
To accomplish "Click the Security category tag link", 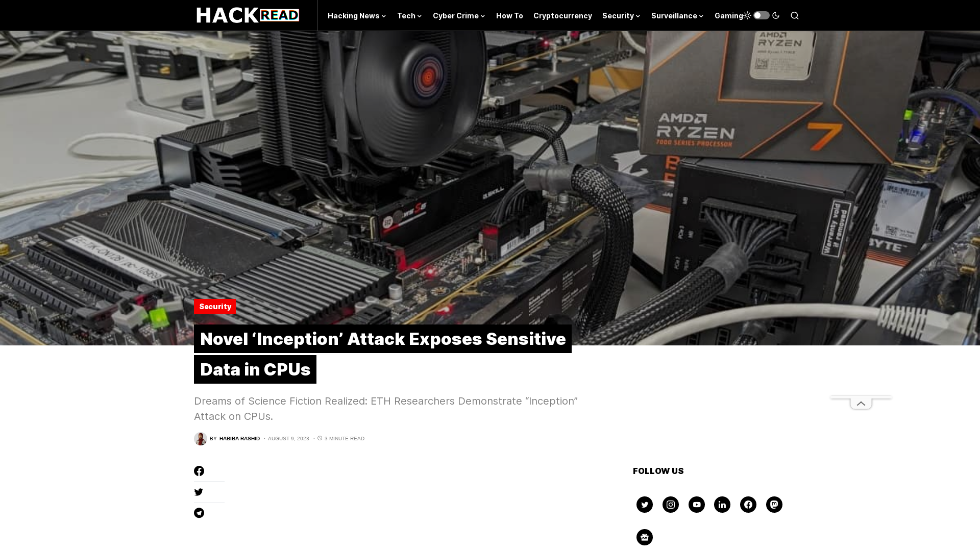I will (215, 307).
